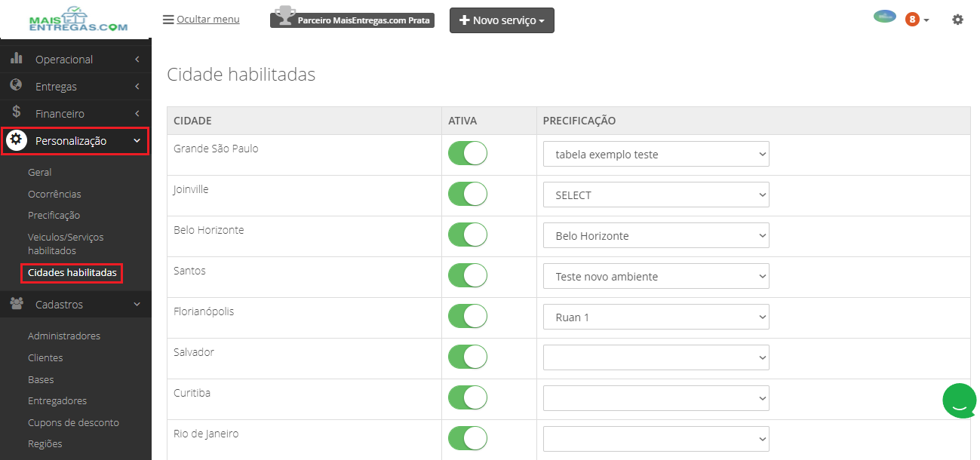Open Administradores menu item
The width and height of the screenshot is (980, 460).
[x=64, y=336]
